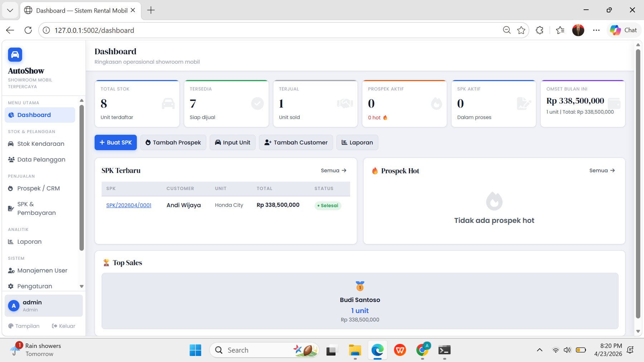Click the AutoShow car logo icon

tap(15, 55)
